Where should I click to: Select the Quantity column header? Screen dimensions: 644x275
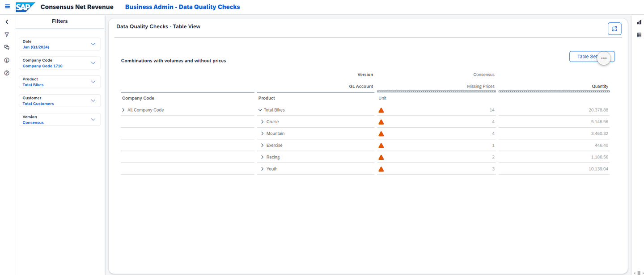(x=600, y=87)
